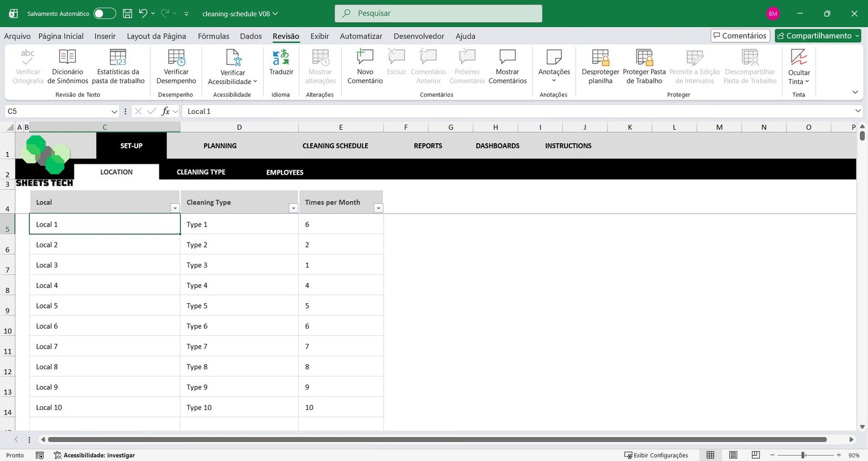Open the Local column filter dropdown

175,208
